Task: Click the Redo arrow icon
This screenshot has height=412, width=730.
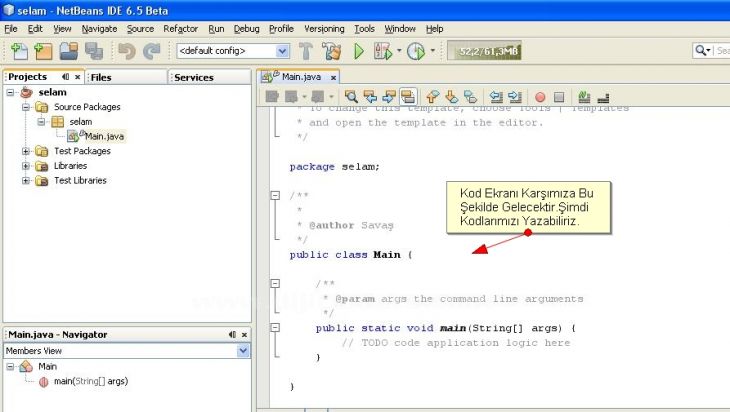Action: point(151,51)
